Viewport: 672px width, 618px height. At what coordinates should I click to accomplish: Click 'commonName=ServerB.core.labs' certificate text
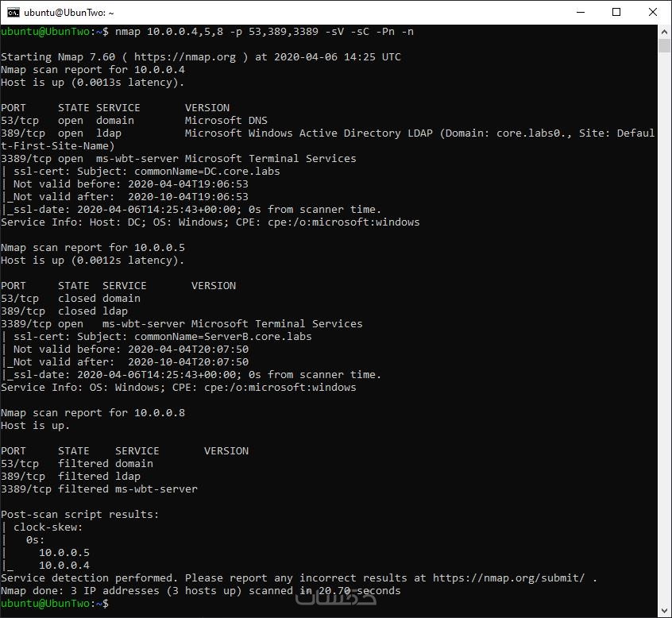click(223, 337)
